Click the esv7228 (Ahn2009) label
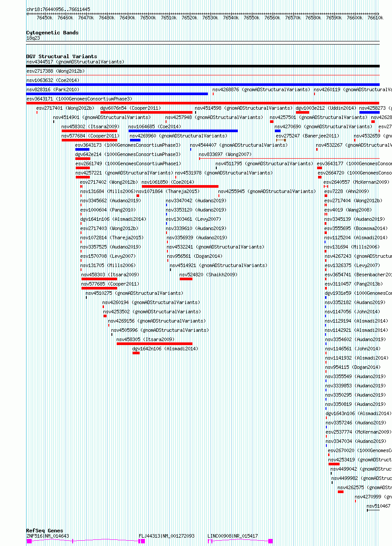 coord(347,191)
